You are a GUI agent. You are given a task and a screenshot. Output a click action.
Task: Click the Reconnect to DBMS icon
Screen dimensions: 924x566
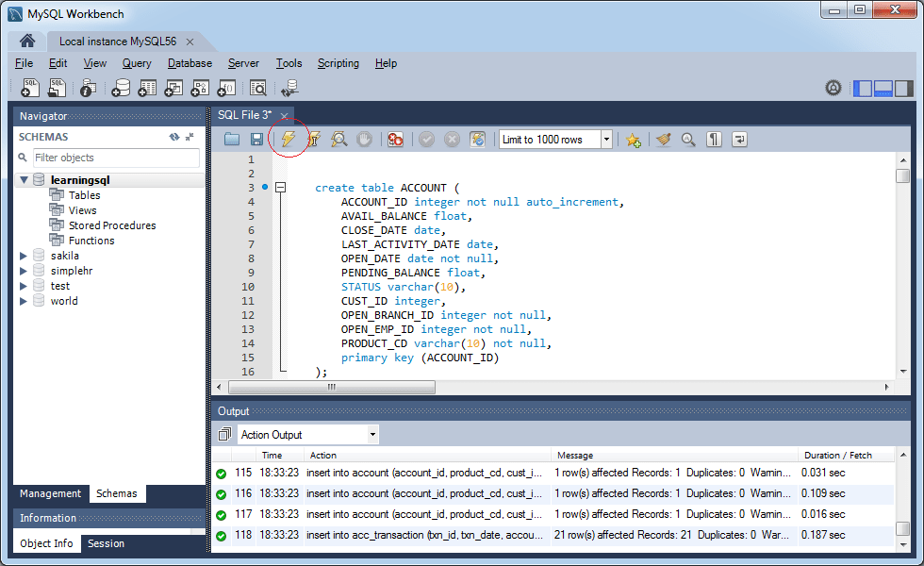289,89
